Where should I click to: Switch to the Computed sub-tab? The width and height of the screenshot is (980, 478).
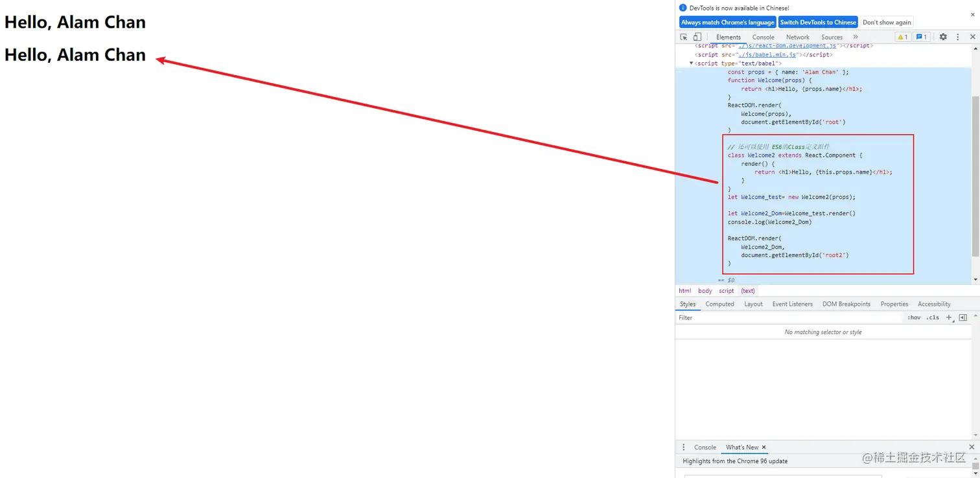point(720,304)
